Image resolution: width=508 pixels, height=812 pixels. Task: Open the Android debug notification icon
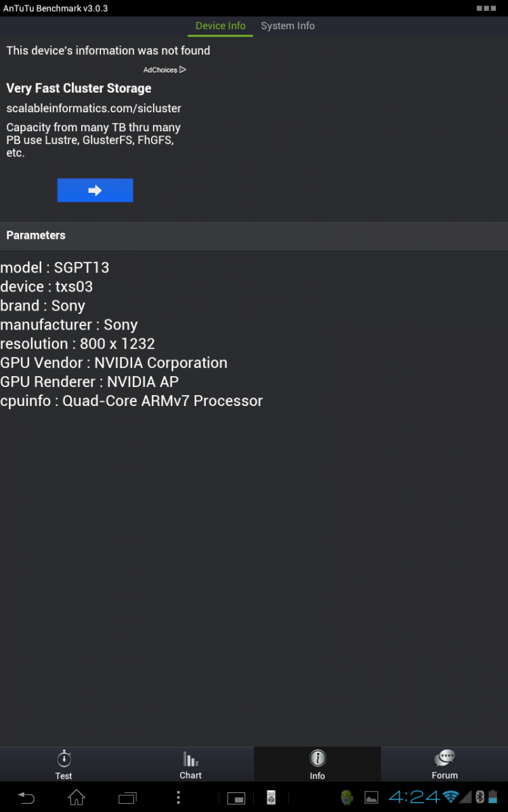347,797
